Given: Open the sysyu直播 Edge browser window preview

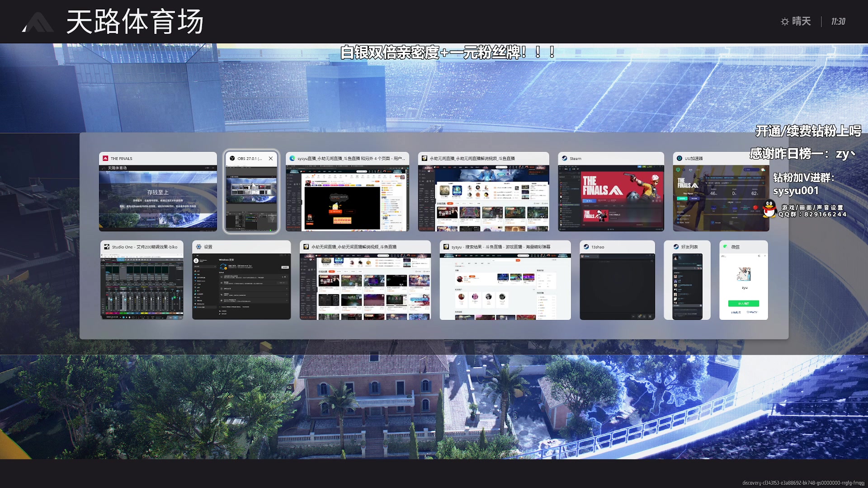Looking at the screenshot, I should 347,198.
